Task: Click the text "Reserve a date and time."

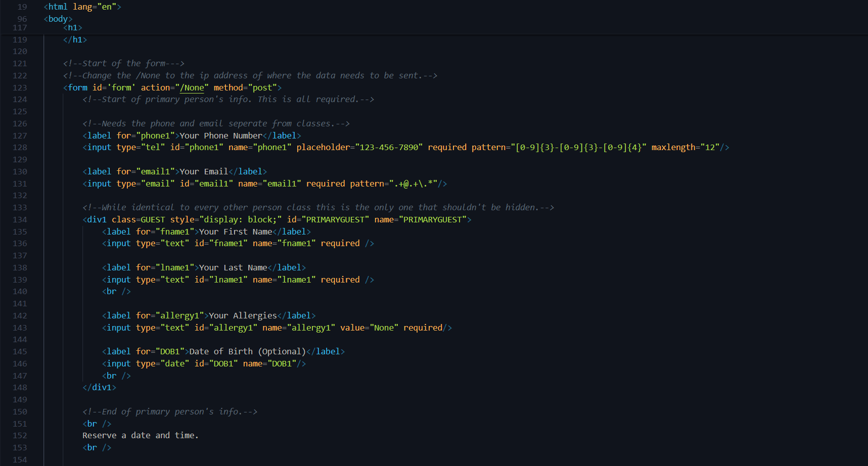Action: (x=141, y=436)
